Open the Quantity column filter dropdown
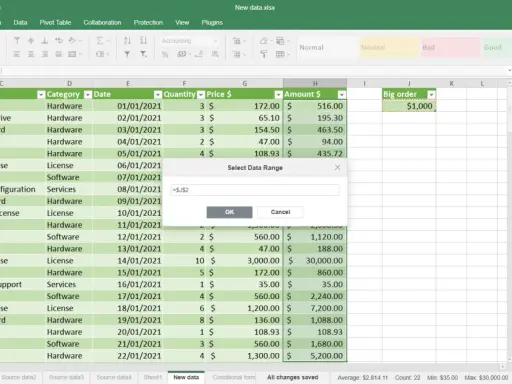Screen dimensions: 512x384 click(x=201, y=95)
